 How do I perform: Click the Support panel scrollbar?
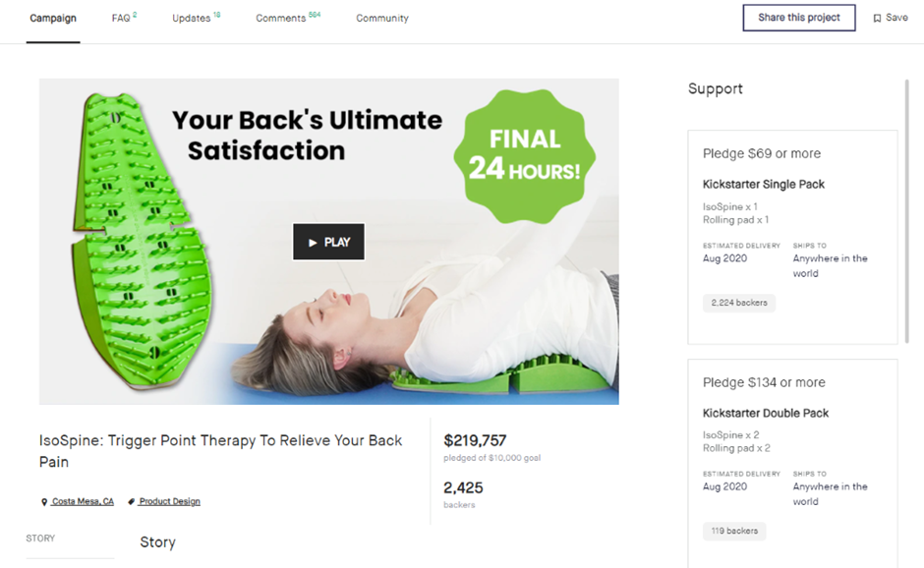tap(907, 211)
